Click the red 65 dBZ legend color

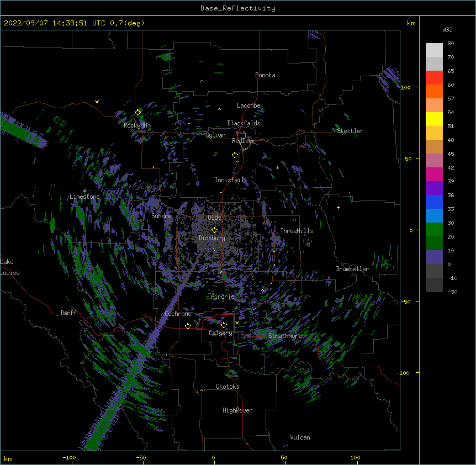click(434, 77)
